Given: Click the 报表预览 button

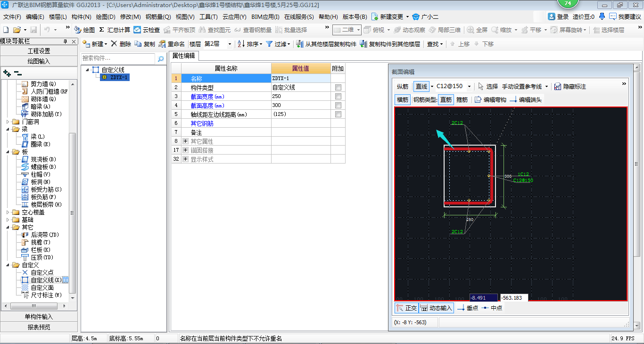Looking at the screenshot, I should point(39,327).
